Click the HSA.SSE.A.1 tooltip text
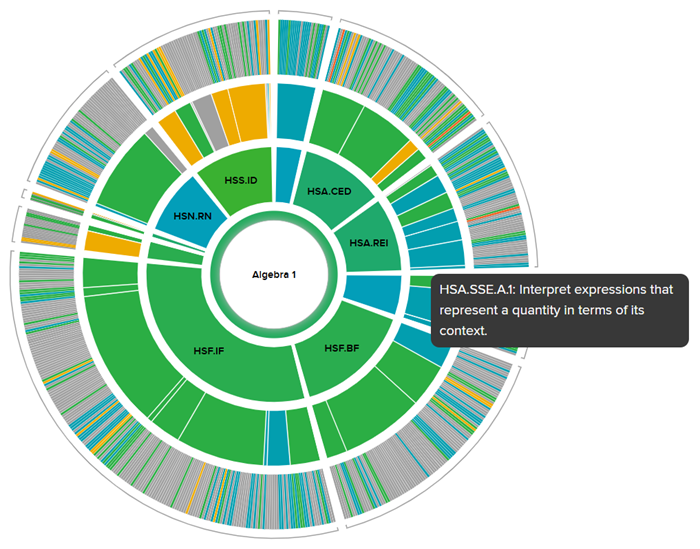The height and width of the screenshot is (549, 700). [x=558, y=309]
